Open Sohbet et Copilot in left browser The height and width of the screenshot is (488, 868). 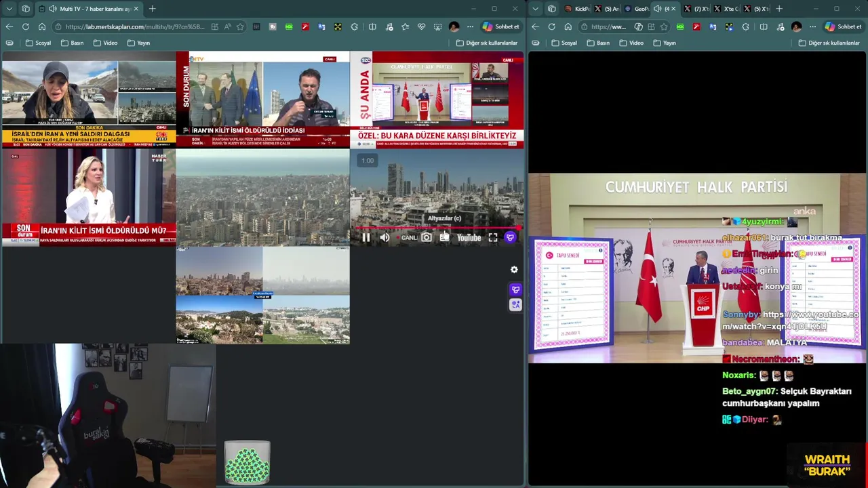click(x=501, y=26)
